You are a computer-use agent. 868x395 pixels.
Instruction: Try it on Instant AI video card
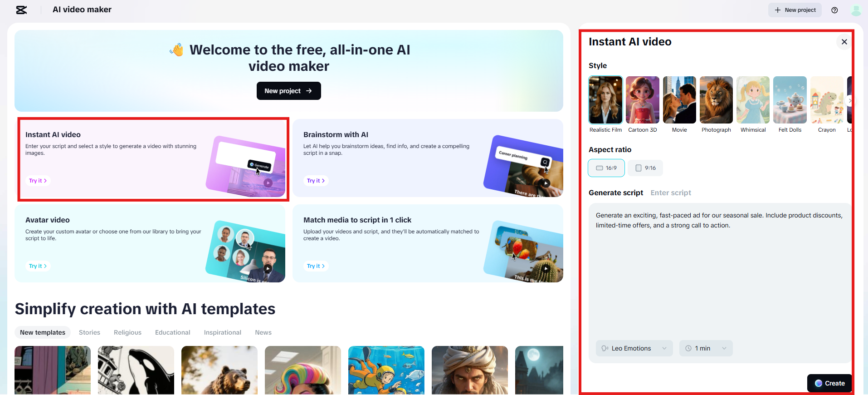point(38,181)
